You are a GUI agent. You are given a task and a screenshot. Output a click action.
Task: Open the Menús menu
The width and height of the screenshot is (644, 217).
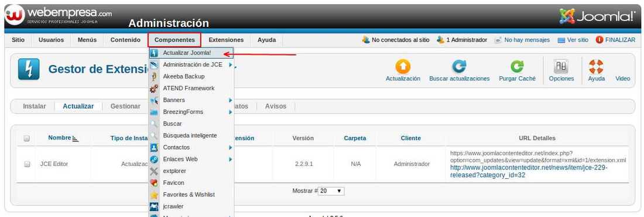(x=87, y=40)
